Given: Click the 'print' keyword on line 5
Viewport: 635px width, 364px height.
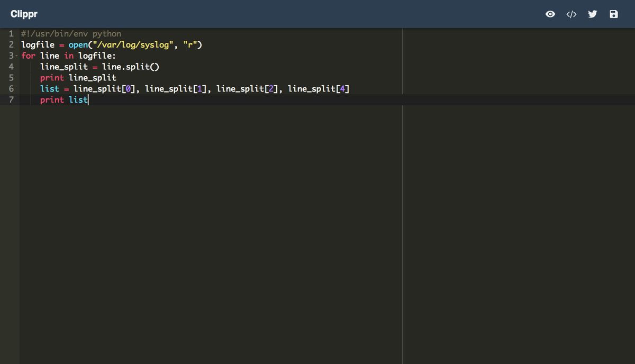Looking at the screenshot, I should click(x=52, y=77).
